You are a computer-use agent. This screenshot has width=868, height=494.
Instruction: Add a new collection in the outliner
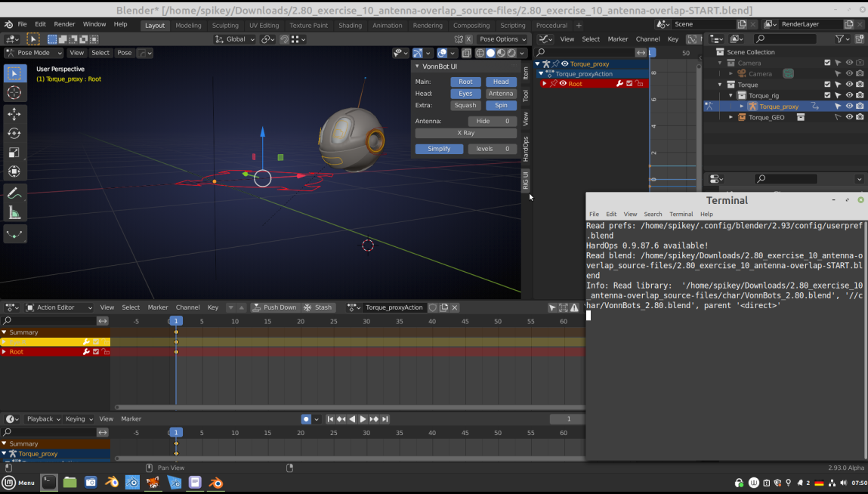pos(859,39)
